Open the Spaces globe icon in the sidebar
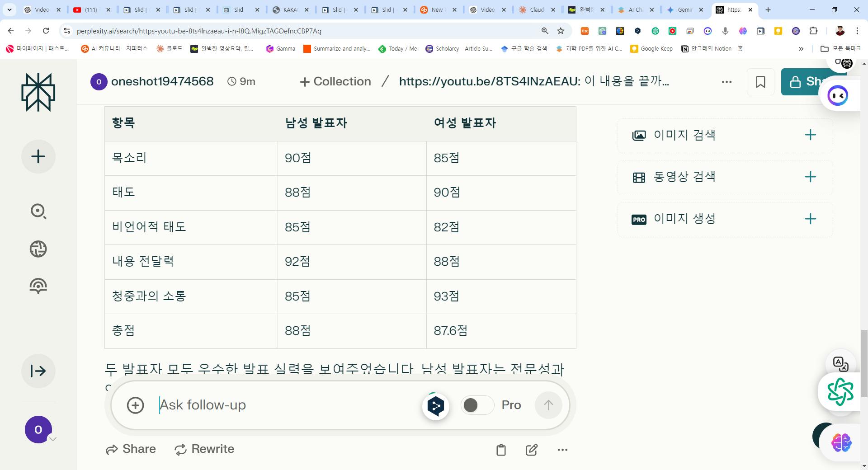 click(38, 249)
